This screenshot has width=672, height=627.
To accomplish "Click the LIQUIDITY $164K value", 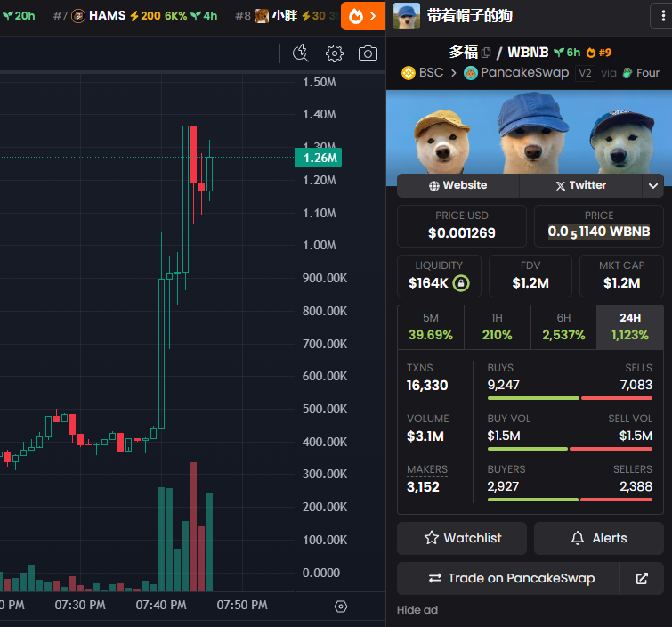I will (428, 283).
